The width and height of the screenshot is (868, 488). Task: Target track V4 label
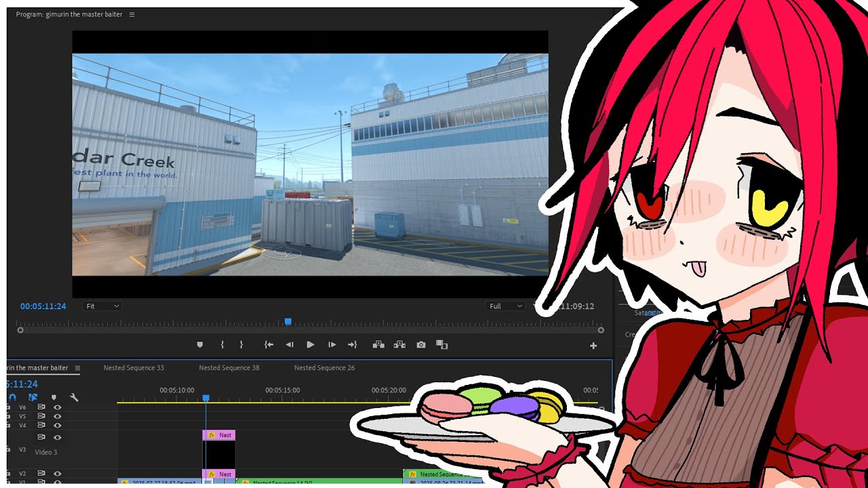(x=22, y=425)
